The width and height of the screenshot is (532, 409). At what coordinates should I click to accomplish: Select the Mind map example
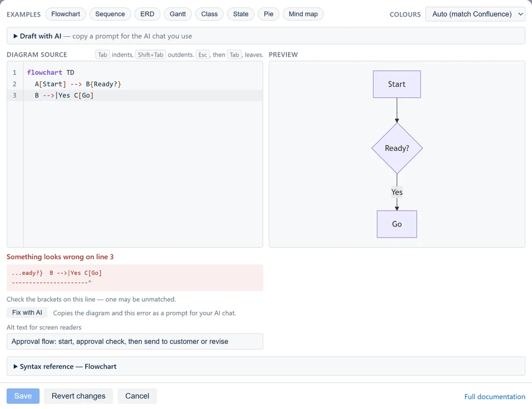point(303,14)
